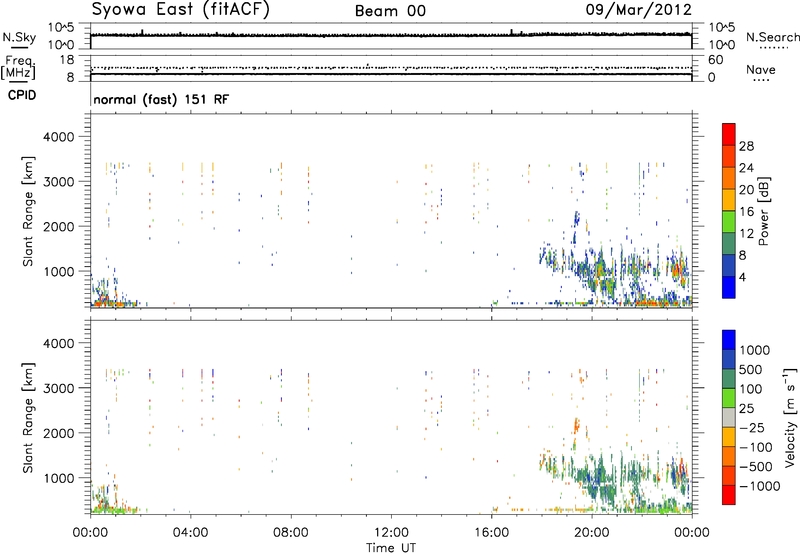Click 'Slant Range [km]' label of power panel
Screen dimensions: 800x554
28,211
